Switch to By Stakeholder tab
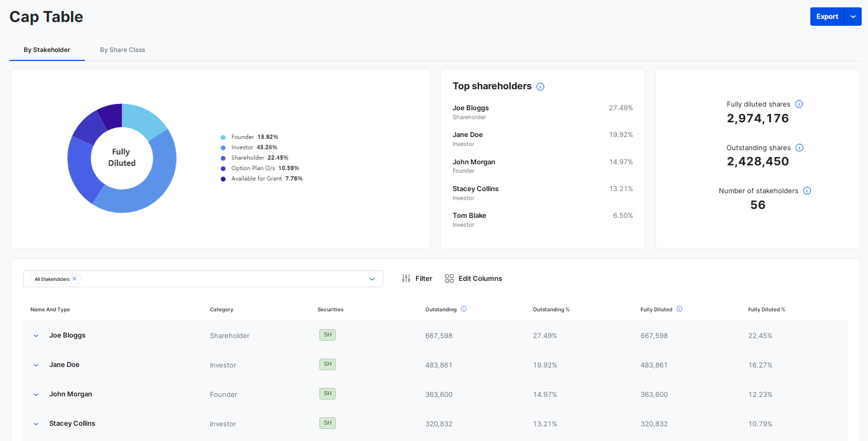868x441 pixels. [47, 50]
